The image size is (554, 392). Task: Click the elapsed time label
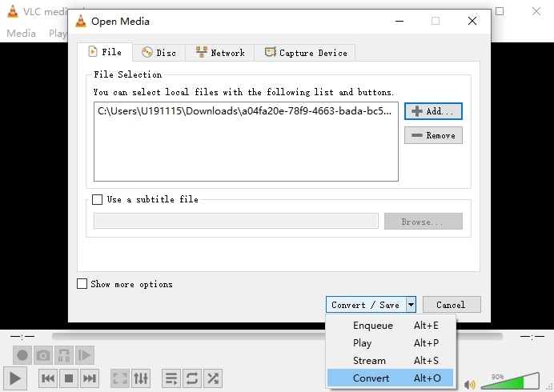pos(22,336)
